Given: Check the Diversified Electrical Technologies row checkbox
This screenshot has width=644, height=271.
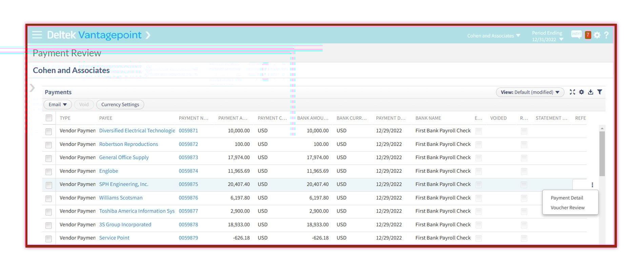Looking at the screenshot, I should [49, 131].
